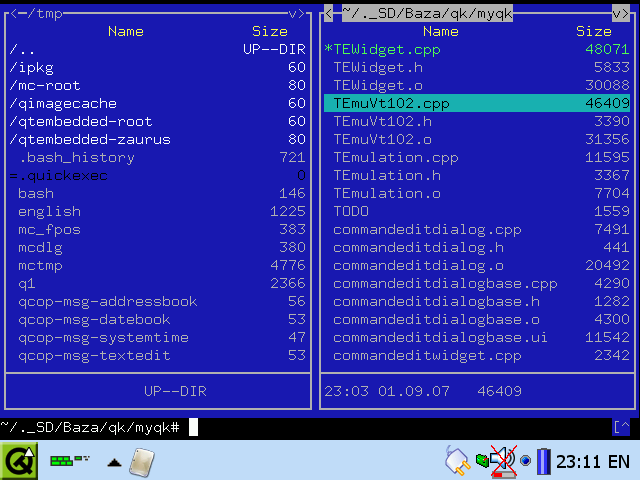Image resolution: width=640 pixels, height=480 pixels.
Task: Select the /.. parent directory row
Action: 158,49
